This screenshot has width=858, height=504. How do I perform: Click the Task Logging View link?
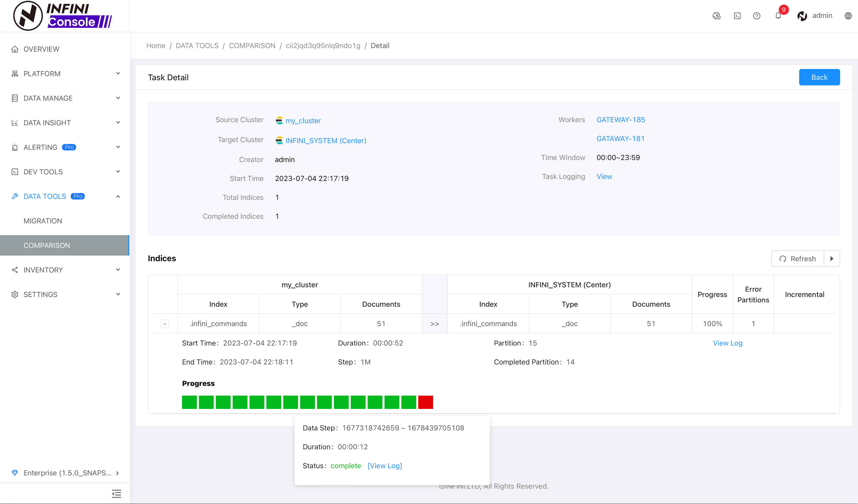coord(604,176)
